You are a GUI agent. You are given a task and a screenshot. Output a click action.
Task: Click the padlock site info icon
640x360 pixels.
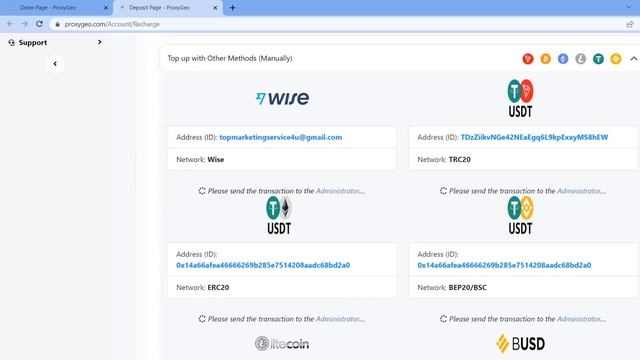[58, 24]
